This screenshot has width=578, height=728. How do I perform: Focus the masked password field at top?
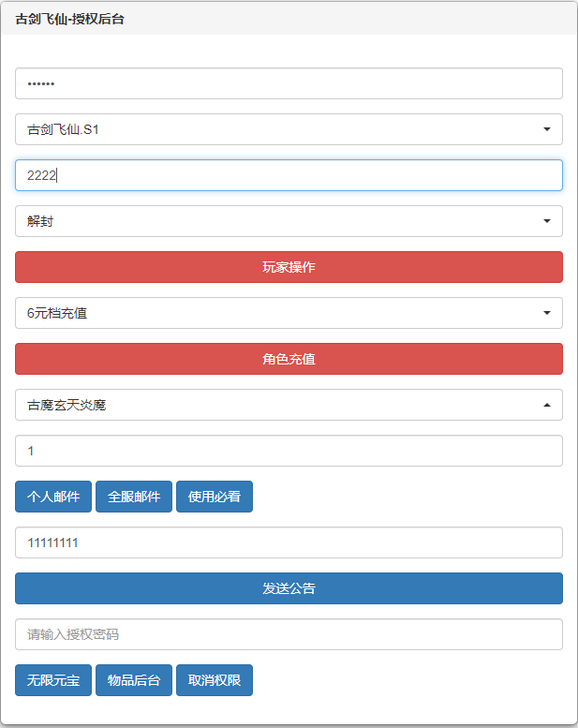(x=289, y=83)
